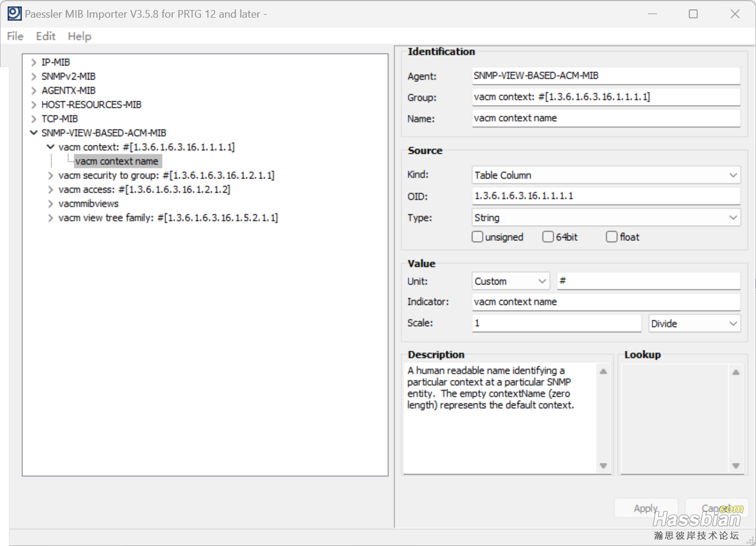Select SNMPv2-MIB in the tree
The width and height of the screenshot is (756, 546).
click(68, 76)
